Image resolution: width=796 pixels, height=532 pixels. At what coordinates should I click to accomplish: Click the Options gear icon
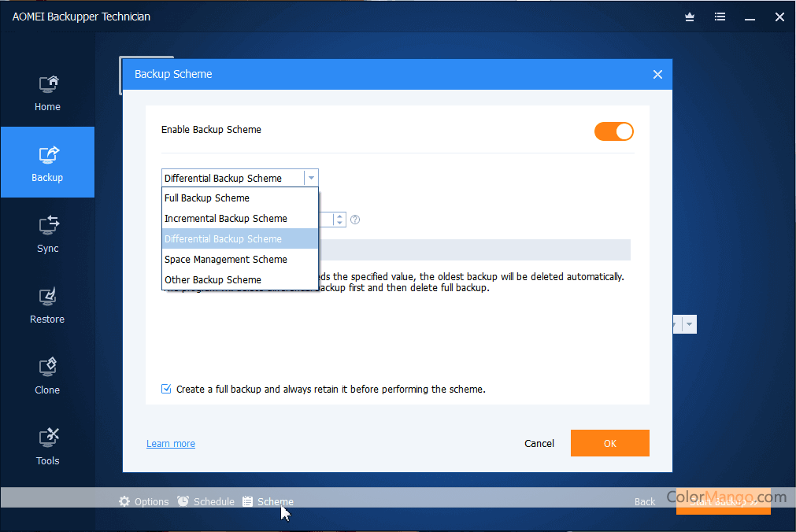(124, 501)
